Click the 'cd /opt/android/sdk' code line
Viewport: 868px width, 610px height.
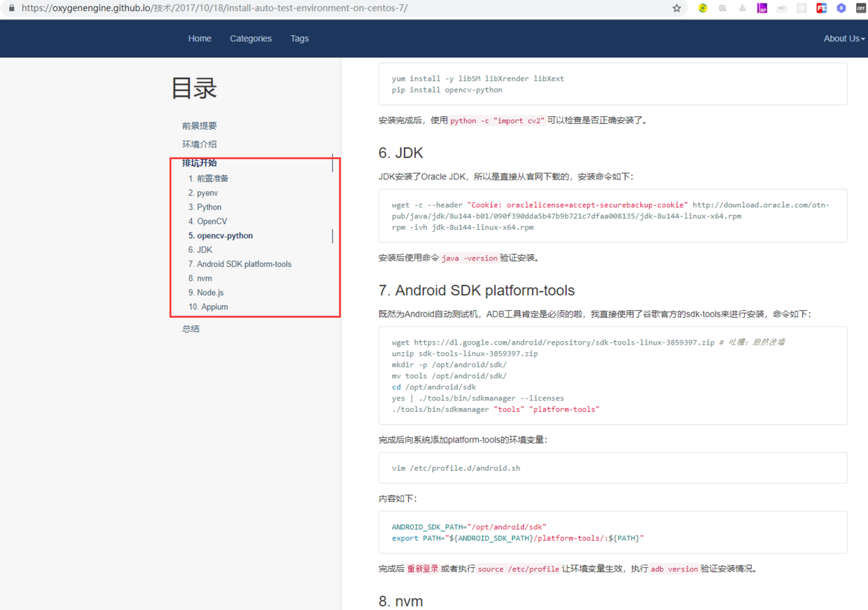433,387
